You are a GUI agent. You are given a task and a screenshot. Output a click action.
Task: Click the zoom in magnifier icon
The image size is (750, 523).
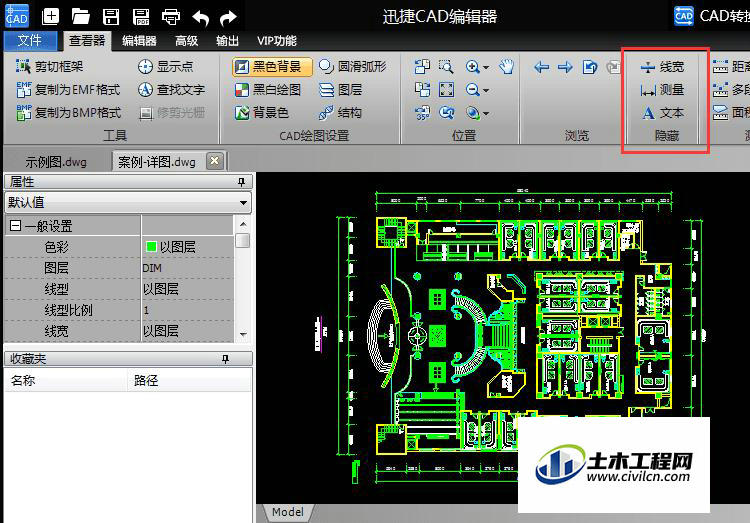pos(473,67)
